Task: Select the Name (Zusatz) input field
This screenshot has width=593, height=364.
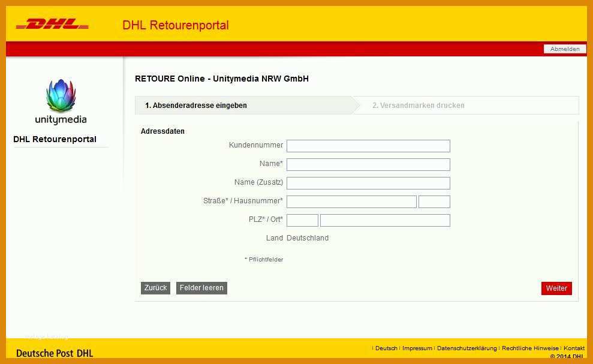Action: click(368, 183)
